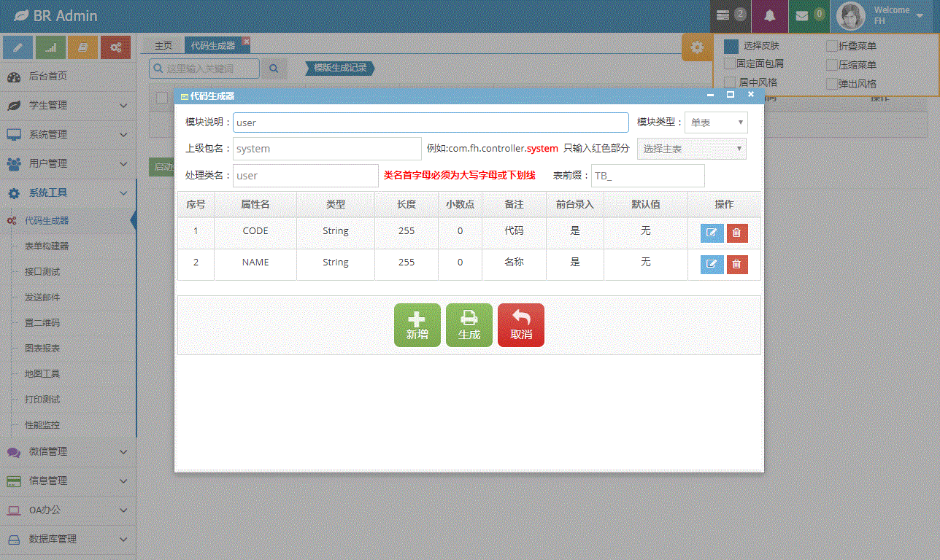Click the orange settings gear button
This screenshot has width=940, height=560.
click(697, 47)
